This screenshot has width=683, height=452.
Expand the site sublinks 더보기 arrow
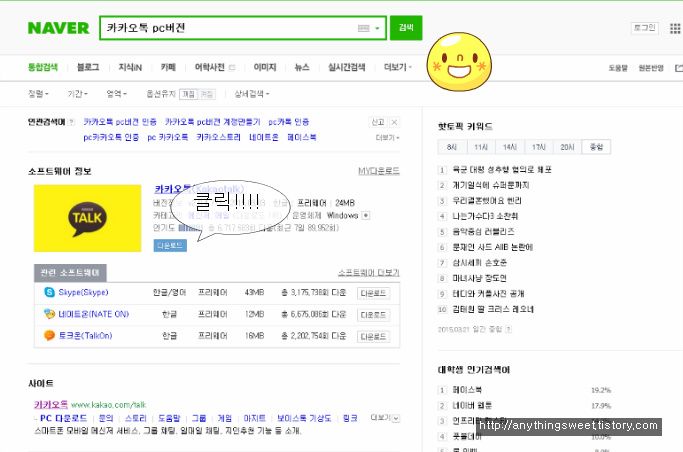click(396, 418)
